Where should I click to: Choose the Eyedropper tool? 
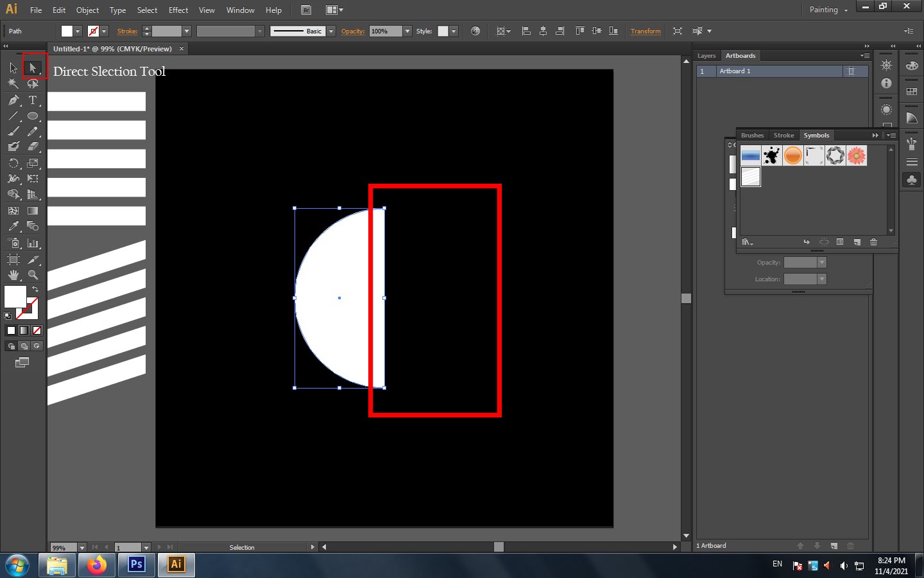coord(13,226)
